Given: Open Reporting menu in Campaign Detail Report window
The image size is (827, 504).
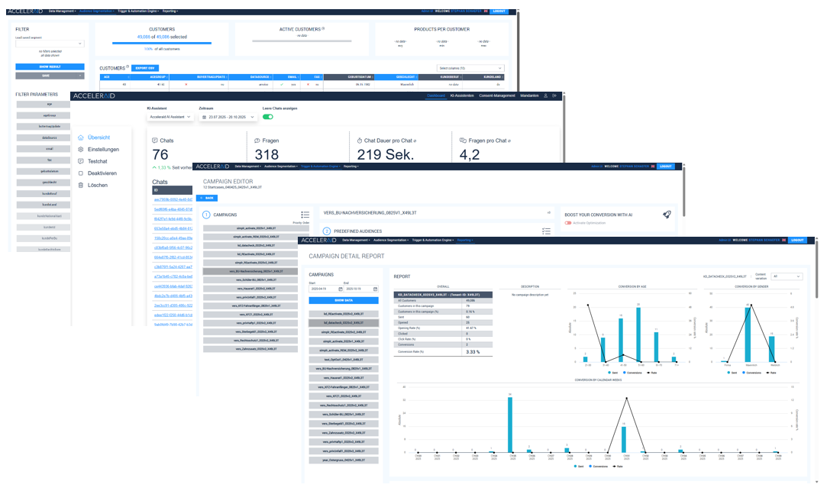Looking at the screenshot, I should point(464,240).
